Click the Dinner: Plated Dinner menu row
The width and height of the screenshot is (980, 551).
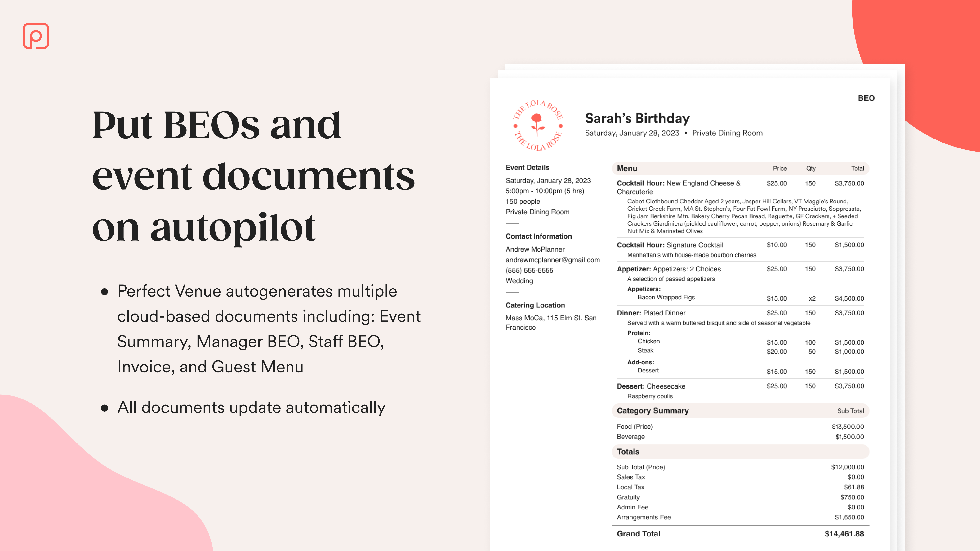click(651, 313)
